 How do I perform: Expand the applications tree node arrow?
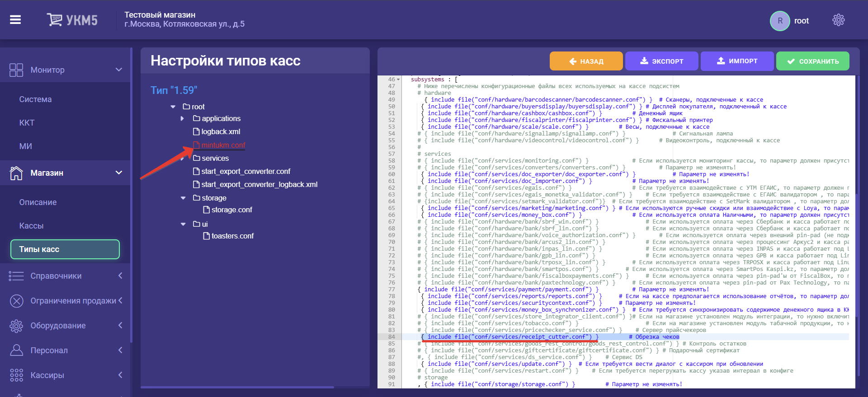(x=182, y=118)
